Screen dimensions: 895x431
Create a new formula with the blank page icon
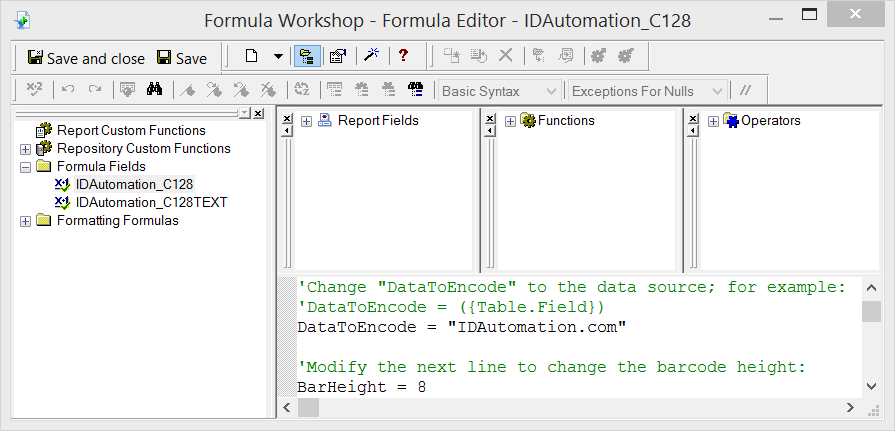(251, 56)
